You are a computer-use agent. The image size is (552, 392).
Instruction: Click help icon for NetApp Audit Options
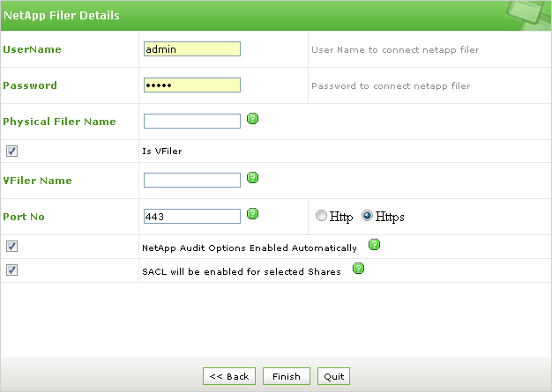tap(374, 245)
